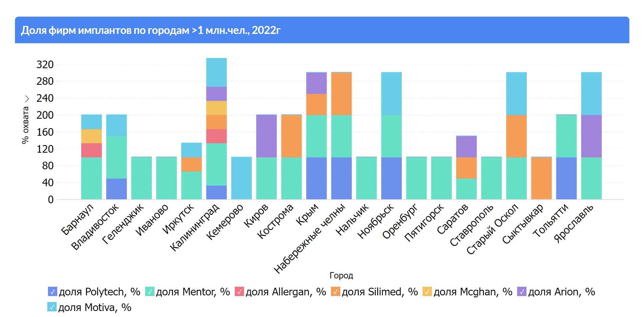644x317 pixels.
Task: Click the Сыктывкар Silimed orange bar
Action: tap(541, 178)
